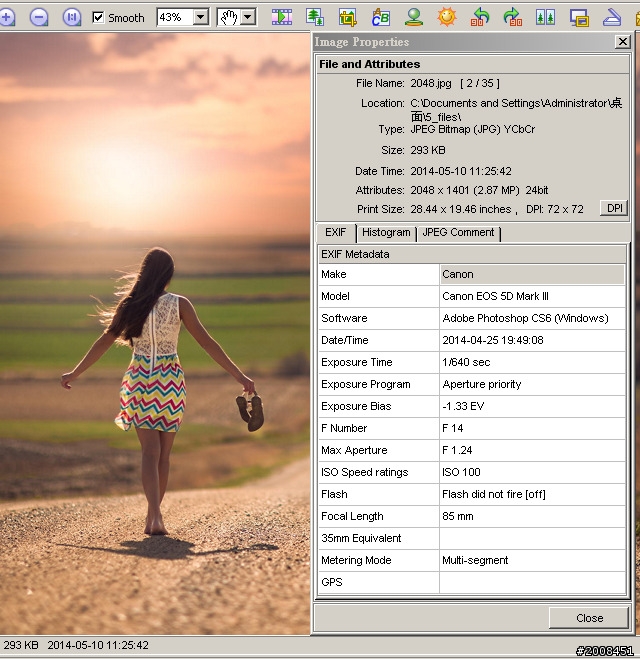Click the Zoom In magnifier icon
This screenshot has width=640, height=659.
(6, 17)
